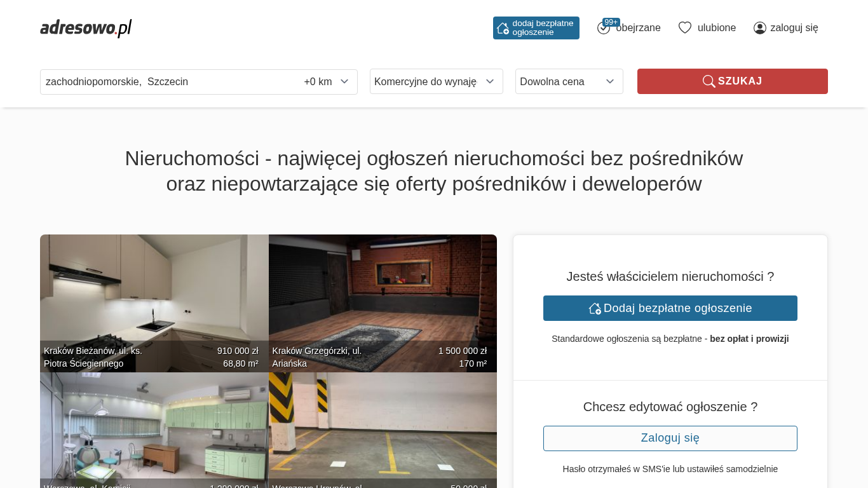Open the dental office listing thumbnail
The height and width of the screenshot is (488, 868).
154,426
